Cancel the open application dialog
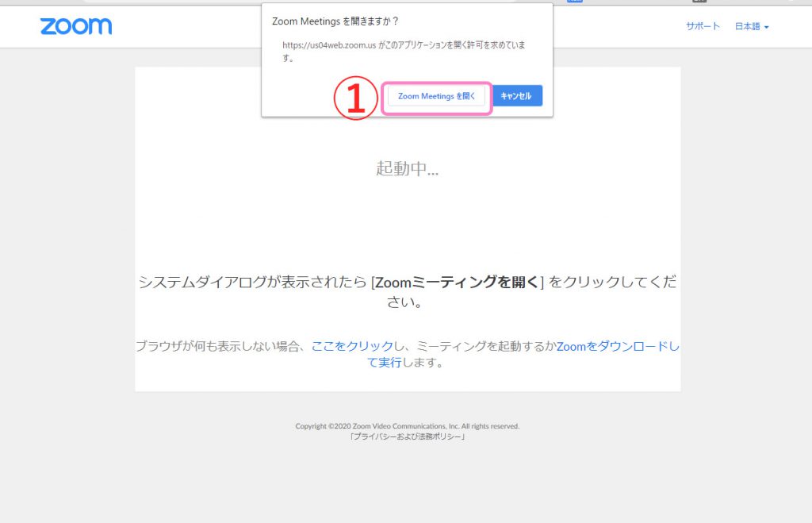 coord(516,96)
